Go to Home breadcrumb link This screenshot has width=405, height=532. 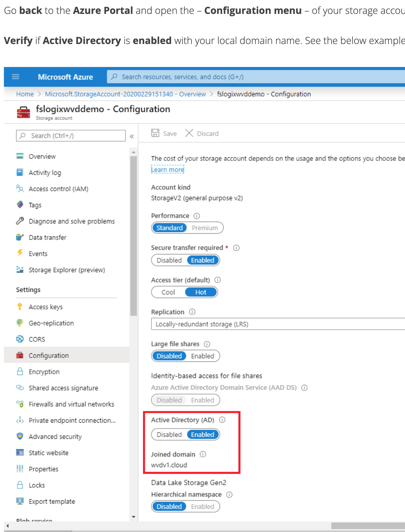tap(25, 94)
